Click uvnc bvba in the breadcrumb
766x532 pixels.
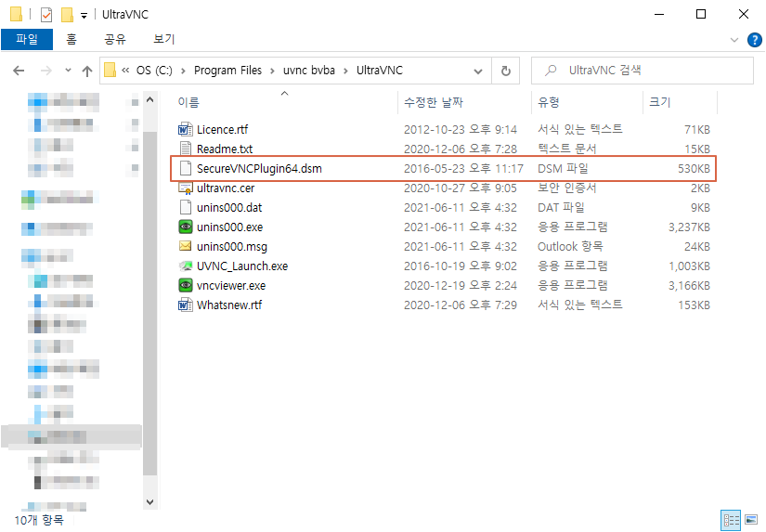coord(309,71)
